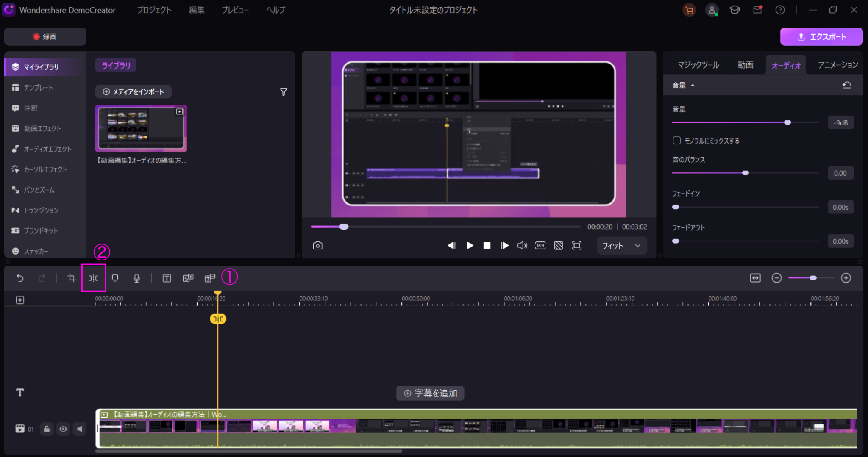The height and width of the screenshot is (457, 868).
Task: Switch to the アニメーション tab
Action: click(x=838, y=65)
